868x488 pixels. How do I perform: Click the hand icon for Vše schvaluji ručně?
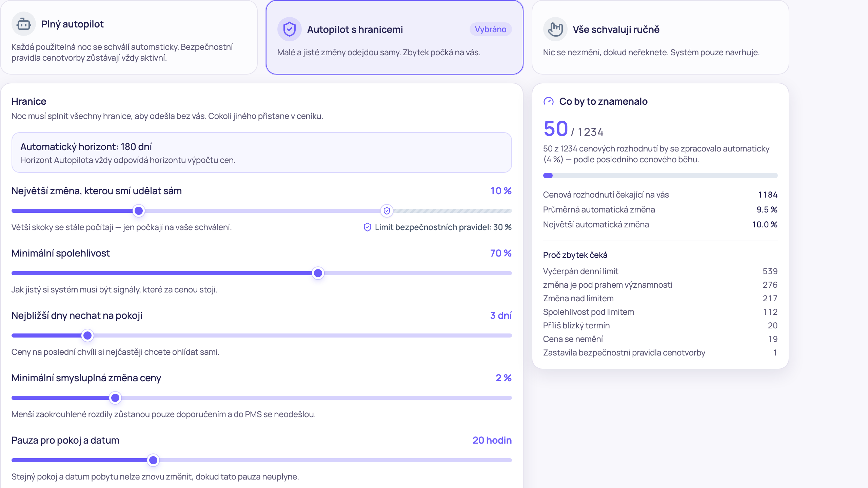555,29
